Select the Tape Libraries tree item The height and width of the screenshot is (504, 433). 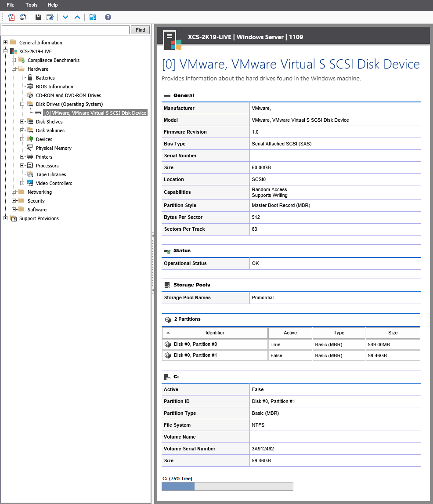click(51, 174)
